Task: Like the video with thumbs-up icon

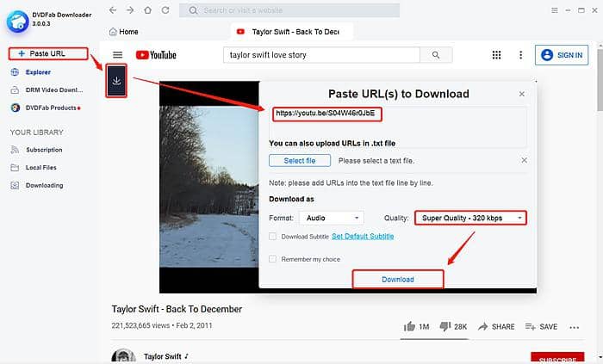Action: point(410,326)
